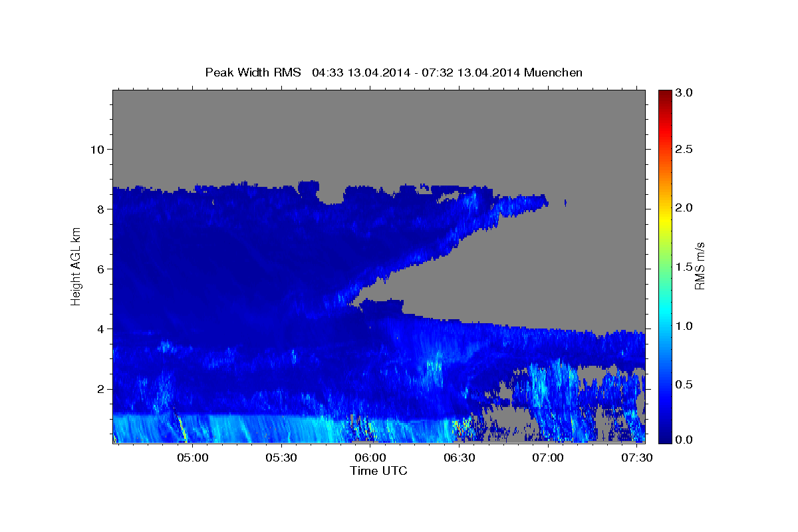
Task: Click the height tick label 2
Action: [x=102, y=389]
